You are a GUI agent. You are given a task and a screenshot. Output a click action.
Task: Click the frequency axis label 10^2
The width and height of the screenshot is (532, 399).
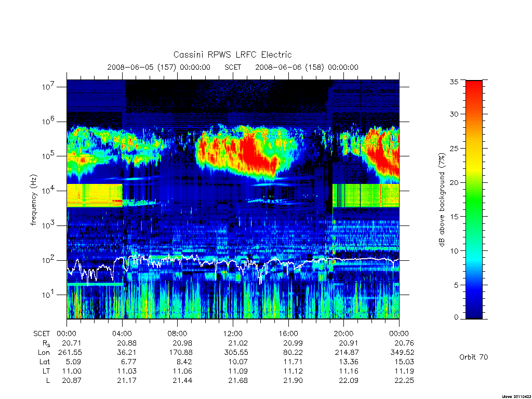[49, 260]
